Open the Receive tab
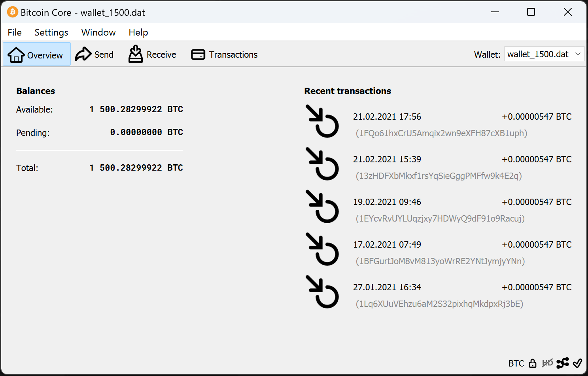Image resolution: width=588 pixels, height=376 pixels. click(153, 55)
